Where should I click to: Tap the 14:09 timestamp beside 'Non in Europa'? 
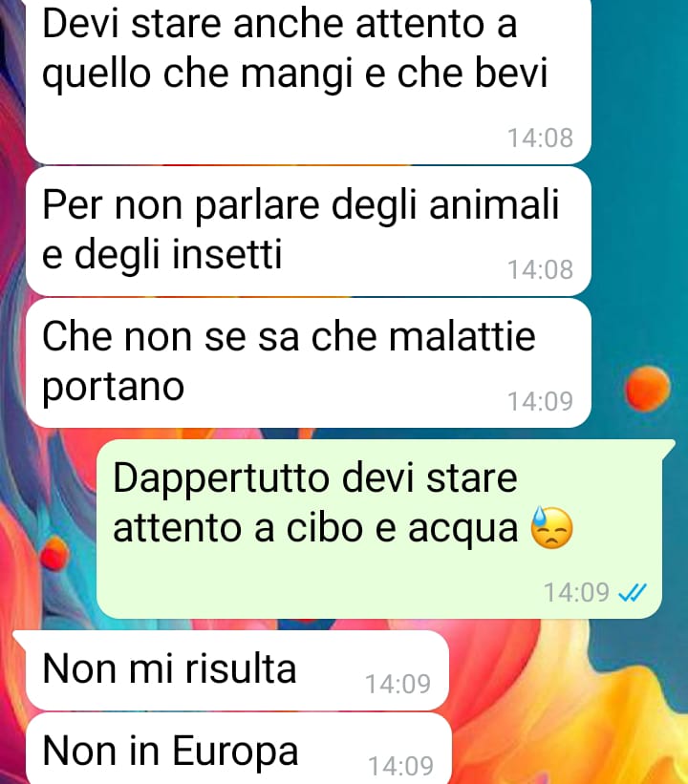(x=400, y=766)
